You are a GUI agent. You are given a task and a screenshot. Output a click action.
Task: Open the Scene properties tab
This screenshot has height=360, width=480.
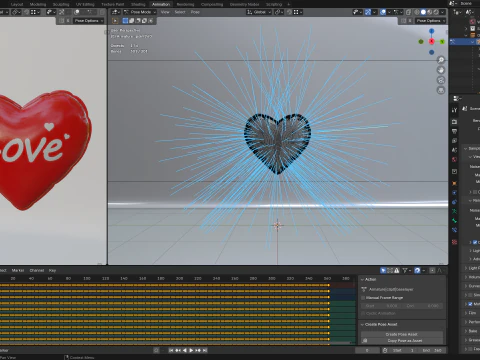coord(454,150)
